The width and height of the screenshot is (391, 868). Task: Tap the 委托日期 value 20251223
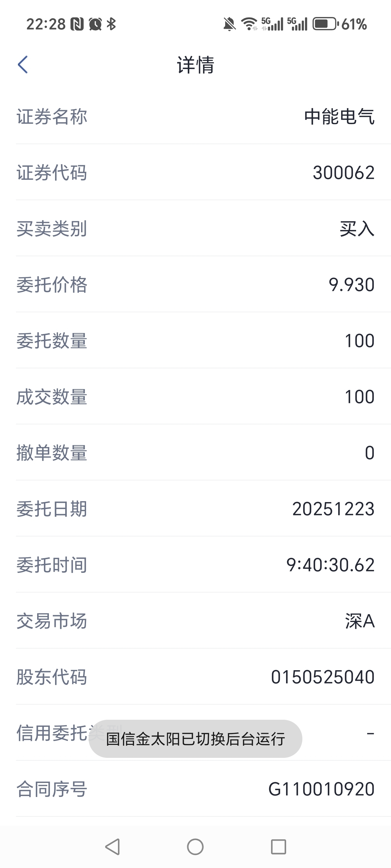coord(333,509)
